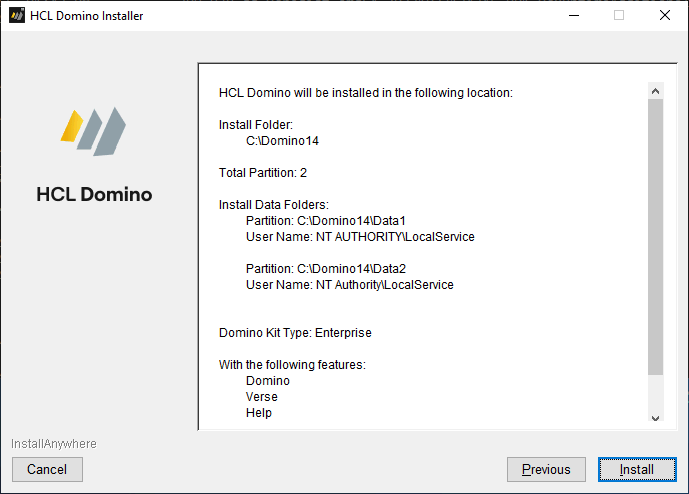Click the HCL Domino logo graphic
Image resolution: width=689 pixels, height=494 pixels.
coord(93,131)
